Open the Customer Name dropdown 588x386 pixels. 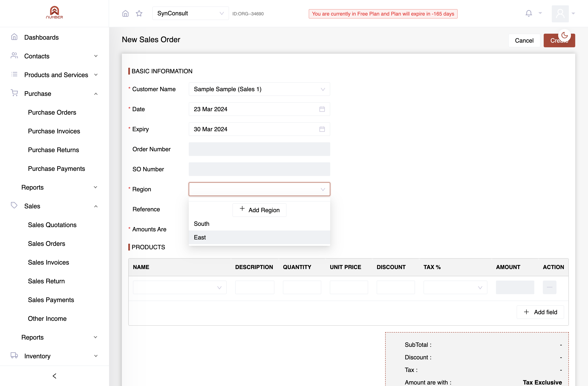(x=259, y=89)
